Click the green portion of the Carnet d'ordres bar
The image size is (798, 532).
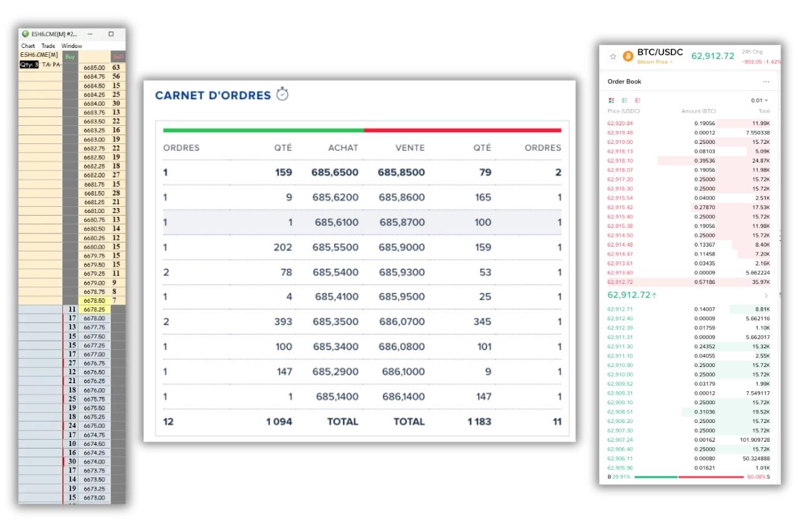click(263, 130)
